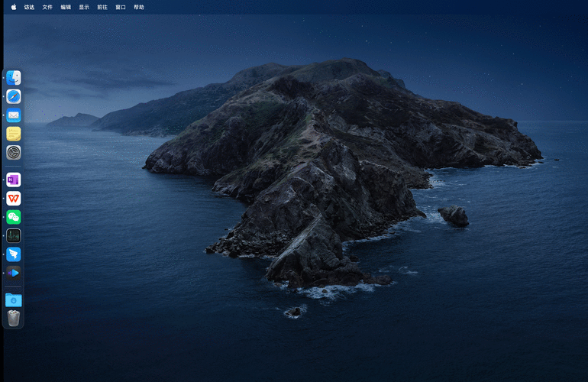The height and width of the screenshot is (382, 588).
Task: Open the 编辑 menu
Action: click(66, 7)
